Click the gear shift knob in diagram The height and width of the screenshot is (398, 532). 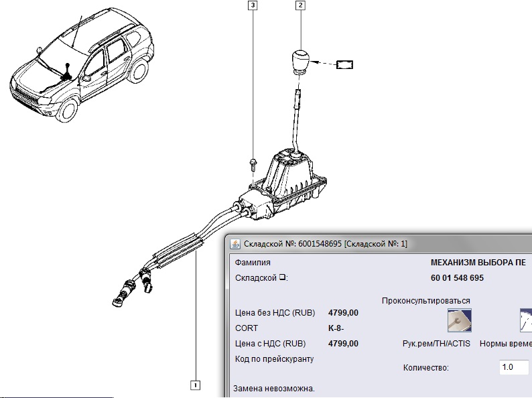(x=299, y=62)
